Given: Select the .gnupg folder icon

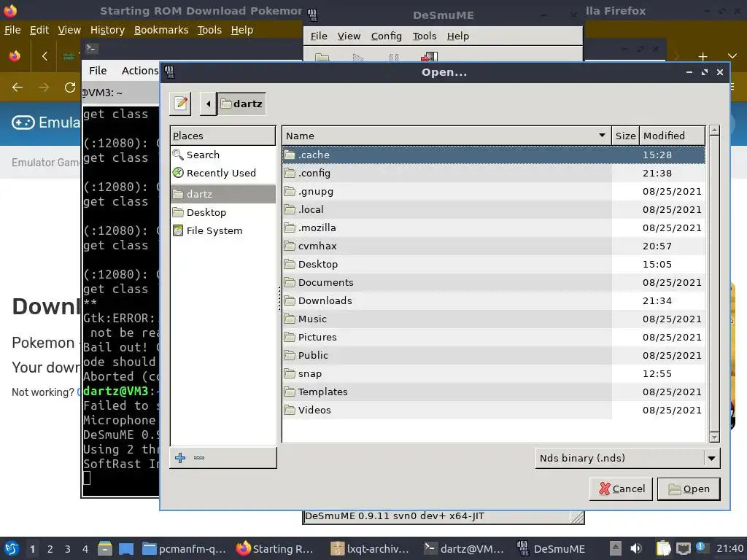Looking at the screenshot, I should click(290, 192).
